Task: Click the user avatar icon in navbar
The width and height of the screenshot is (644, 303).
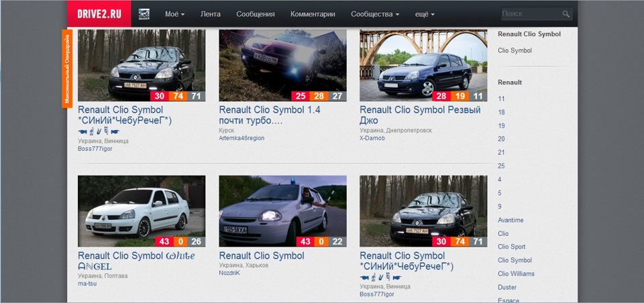Action: (x=144, y=14)
